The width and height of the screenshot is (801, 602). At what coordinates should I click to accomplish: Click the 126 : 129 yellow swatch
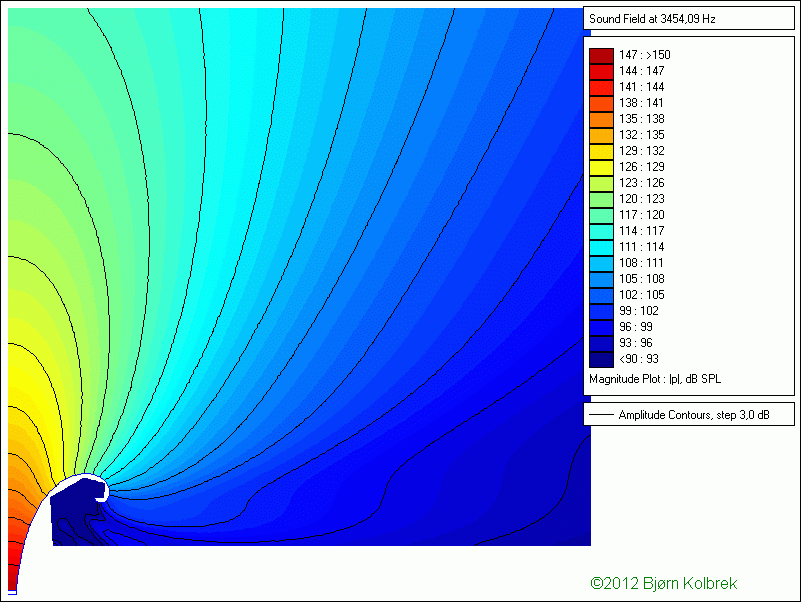point(601,168)
